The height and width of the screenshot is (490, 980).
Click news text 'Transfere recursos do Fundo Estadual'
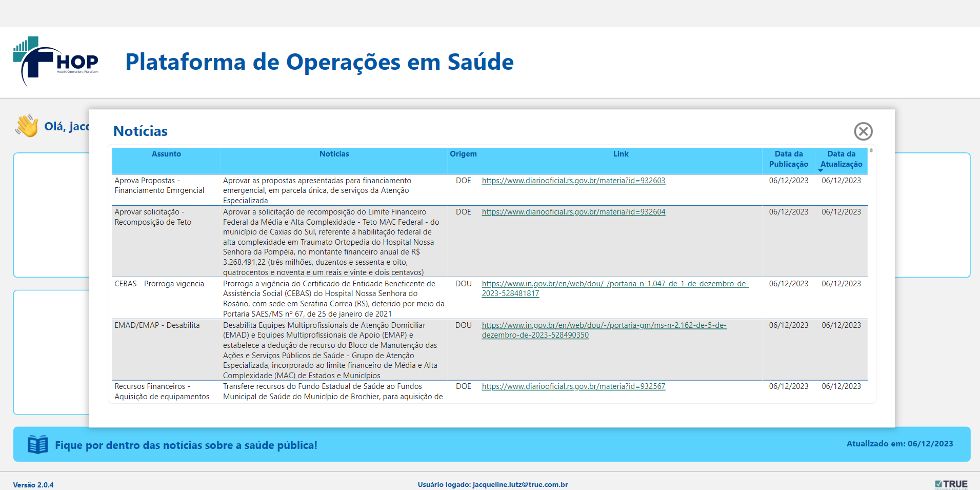[x=333, y=391]
